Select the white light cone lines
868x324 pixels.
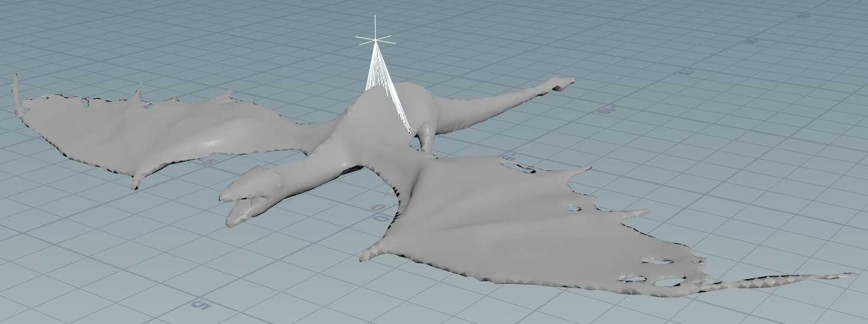pyautogui.click(x=388, y=87)
